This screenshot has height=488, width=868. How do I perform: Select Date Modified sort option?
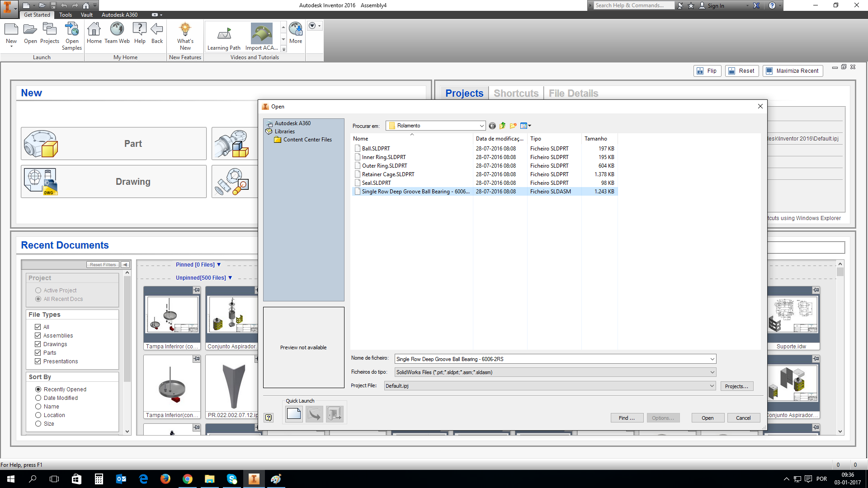(38, 398)
